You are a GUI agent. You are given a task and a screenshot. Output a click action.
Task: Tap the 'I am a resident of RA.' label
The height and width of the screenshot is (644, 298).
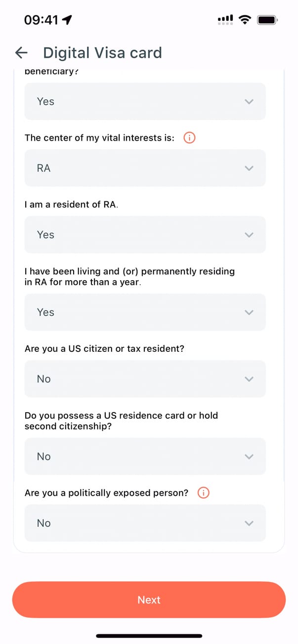[x=71, y=204]
